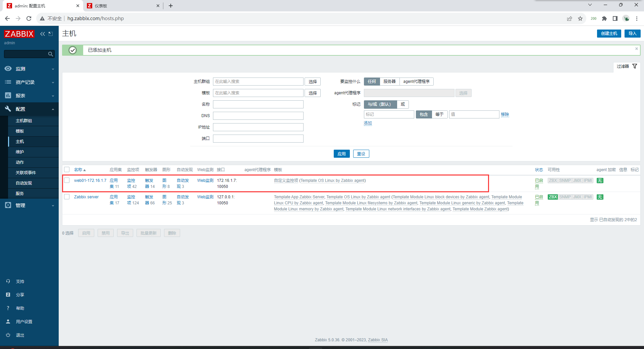Click the Administration gear icon in sidebar
The height and width of the screenshot is (349, 644).
click(8, 205)
